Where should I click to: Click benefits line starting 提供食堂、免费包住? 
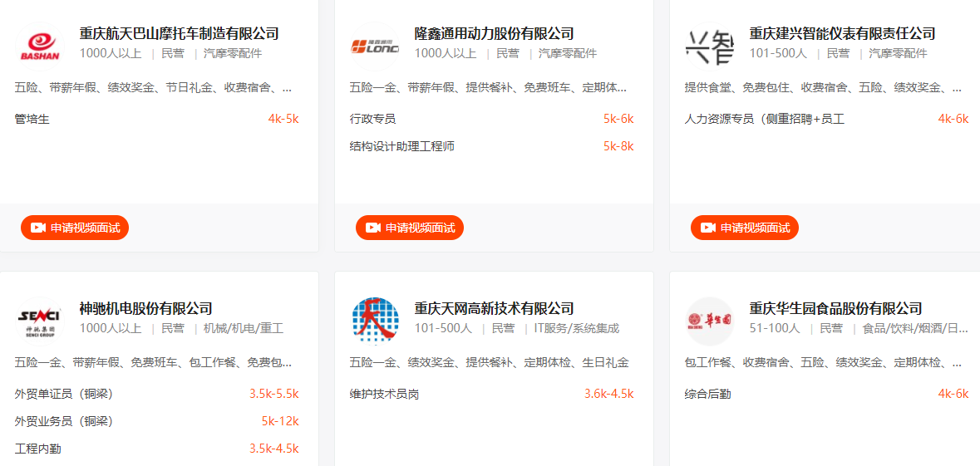point(823,87)
